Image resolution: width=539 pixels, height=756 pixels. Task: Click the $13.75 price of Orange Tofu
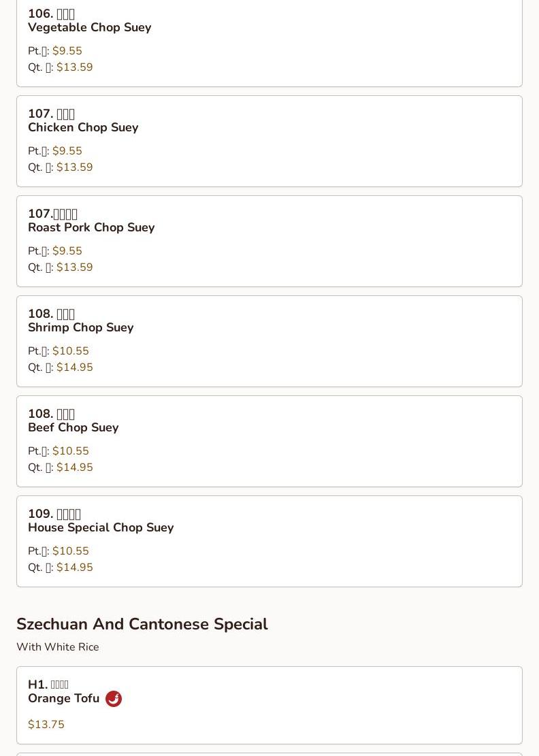pyautogui.click(x=46, y=724)
